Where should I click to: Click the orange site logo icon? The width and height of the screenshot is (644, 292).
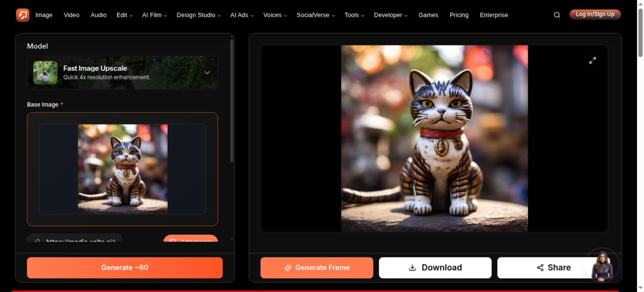click(23, 15)
